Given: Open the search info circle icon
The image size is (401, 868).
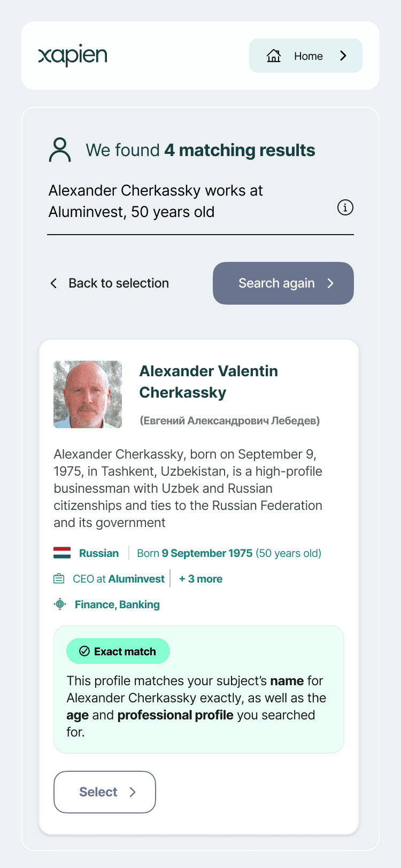Looking at the screenshot, I should point(345,207).
